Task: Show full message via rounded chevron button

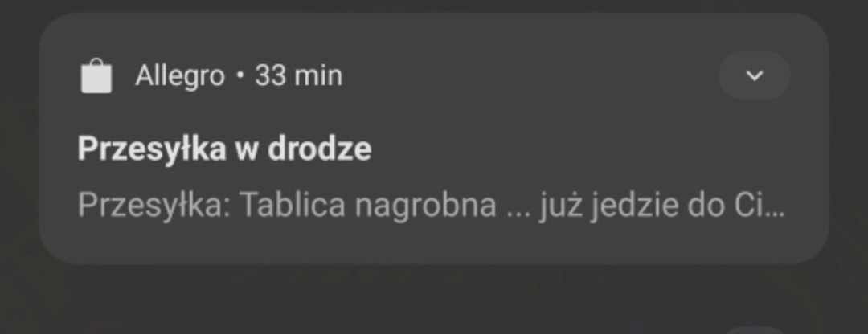Action: 754,75
